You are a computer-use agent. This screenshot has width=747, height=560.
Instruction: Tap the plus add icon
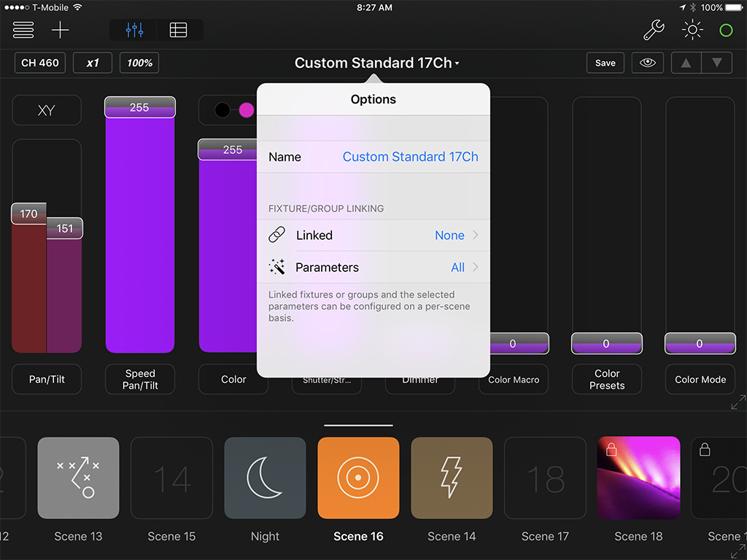[x=60, y=30]
